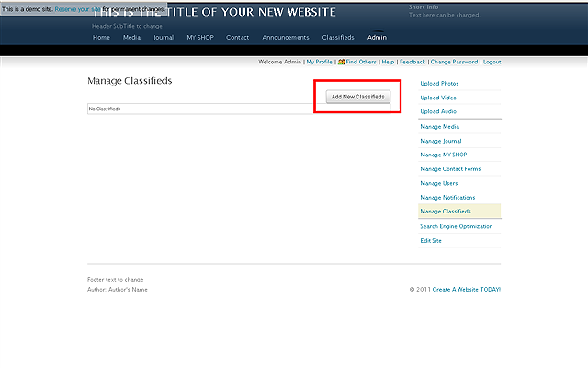Screen dimensions: 588x368
Task: Go to the Media menu item
Action: coord(131,38)
